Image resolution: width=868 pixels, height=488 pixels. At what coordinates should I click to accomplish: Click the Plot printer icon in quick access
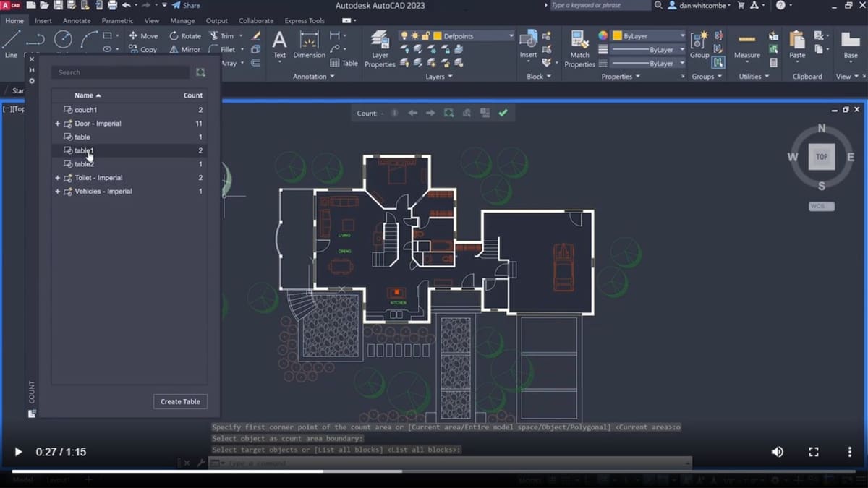pyautogui.click(x=112, y=5)
